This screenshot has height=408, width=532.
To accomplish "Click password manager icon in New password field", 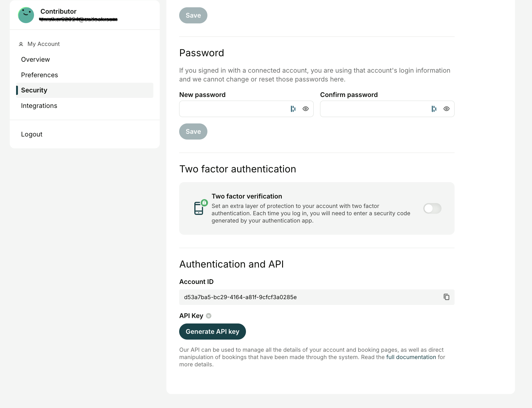I will pyautogui.click(x=293, y=109).
